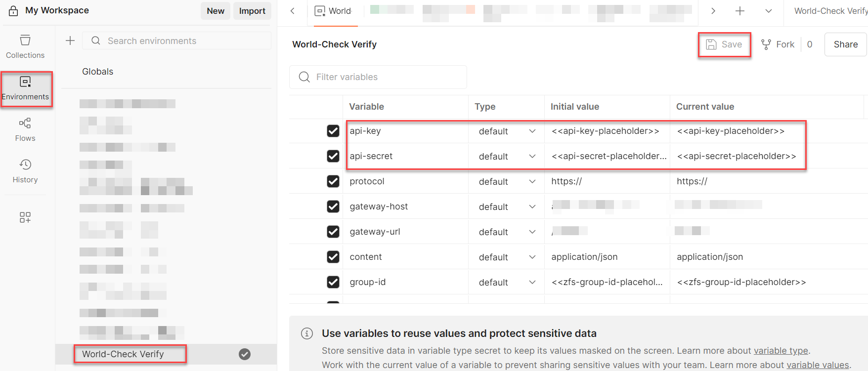Viewport: 868px width, 371px height.
Task: Click the group-id variable name
Action: (x=368, y=282)
